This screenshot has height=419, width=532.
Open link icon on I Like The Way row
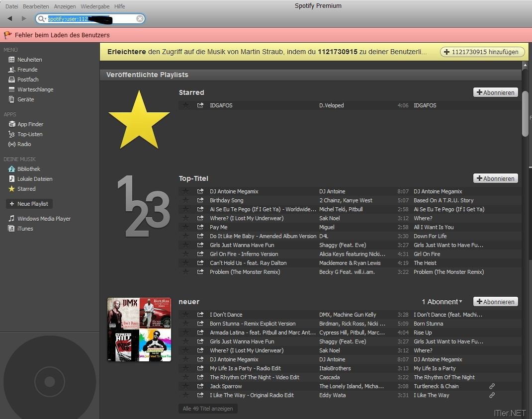[492, 395]
